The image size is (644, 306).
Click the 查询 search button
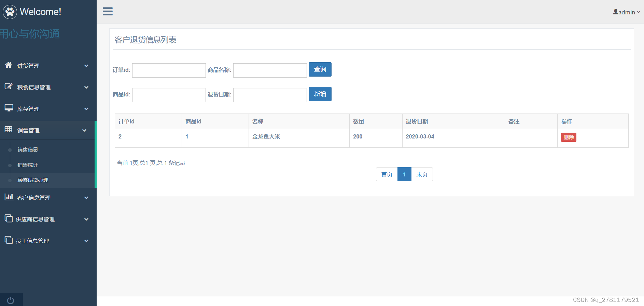point(320,69)
